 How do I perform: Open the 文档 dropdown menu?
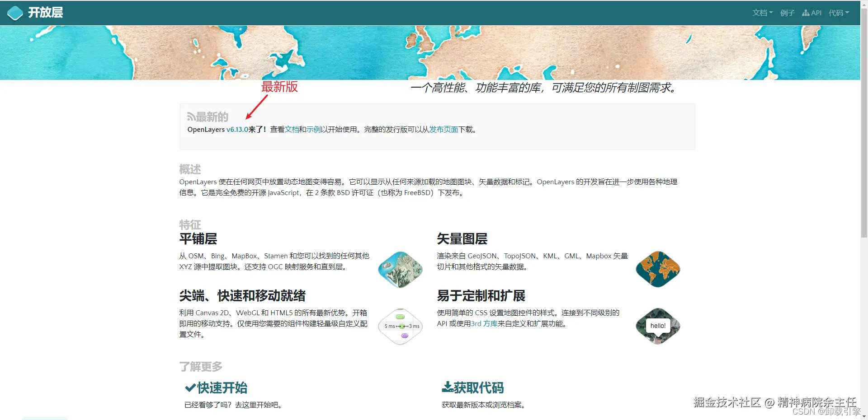coord(762,13)
